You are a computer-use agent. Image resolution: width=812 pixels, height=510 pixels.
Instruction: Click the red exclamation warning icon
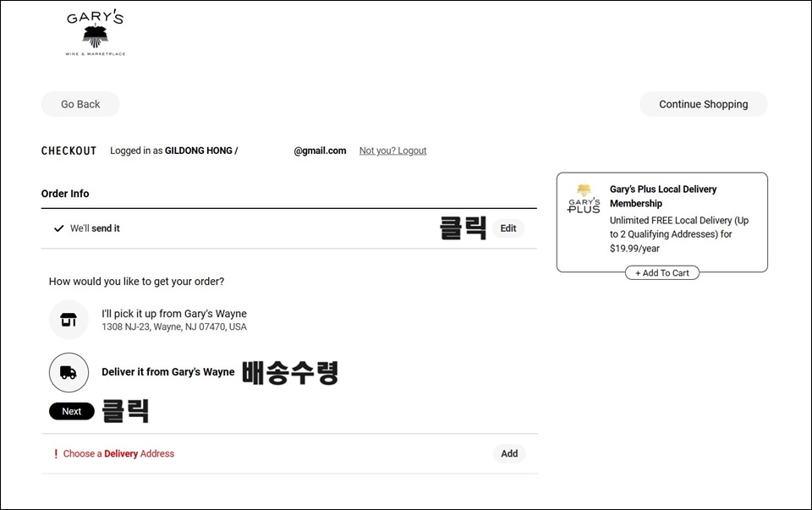pyautogui.click(x=56, y=453)
